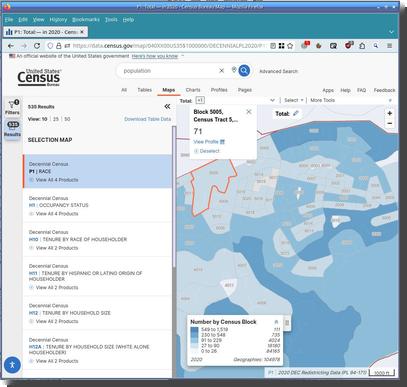Image resolution: width=407 pixels, height=387 pixels.
Task: Click the location pin icon in search
Action: [234, 70]
